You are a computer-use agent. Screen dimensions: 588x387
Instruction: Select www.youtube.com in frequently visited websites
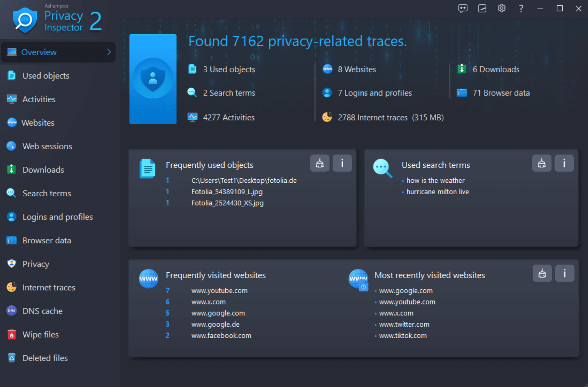click(219, 290)
